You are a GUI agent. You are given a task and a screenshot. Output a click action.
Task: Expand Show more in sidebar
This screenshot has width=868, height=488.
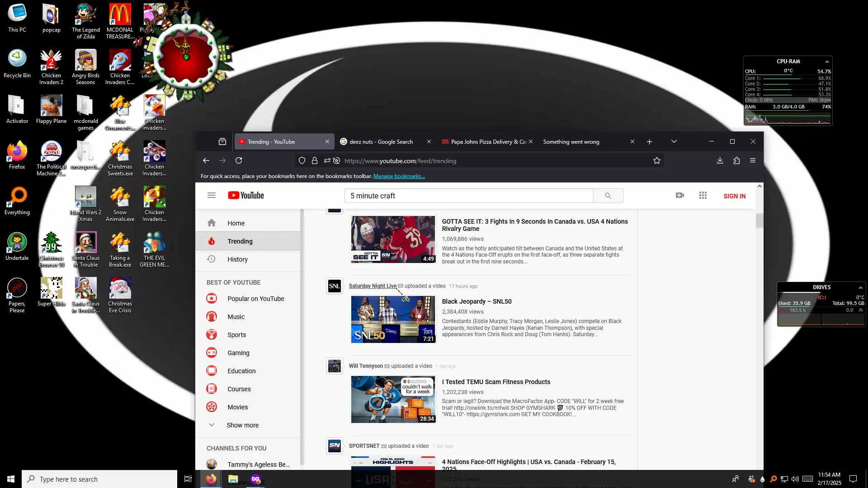(x=242, y=425)
